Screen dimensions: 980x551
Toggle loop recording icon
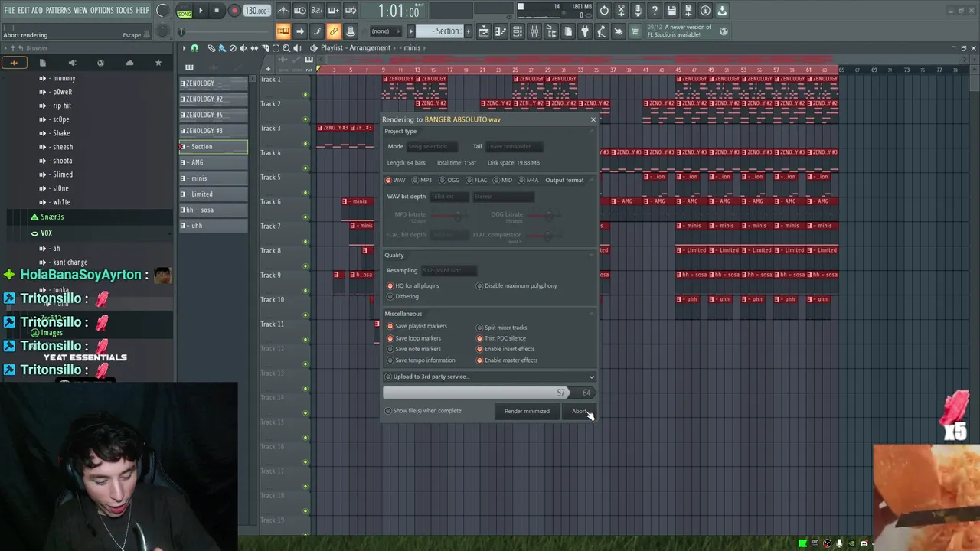click(x=350, y=11)
